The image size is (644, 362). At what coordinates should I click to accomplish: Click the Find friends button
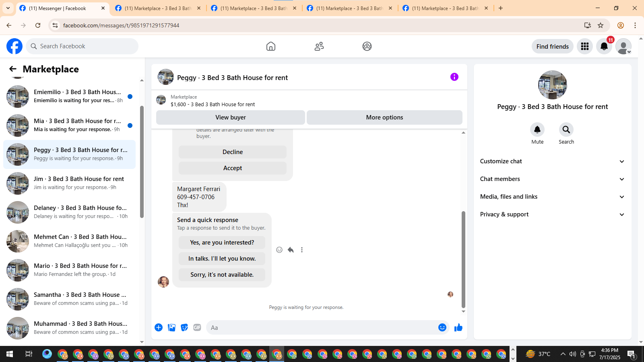tap(553, 46)
